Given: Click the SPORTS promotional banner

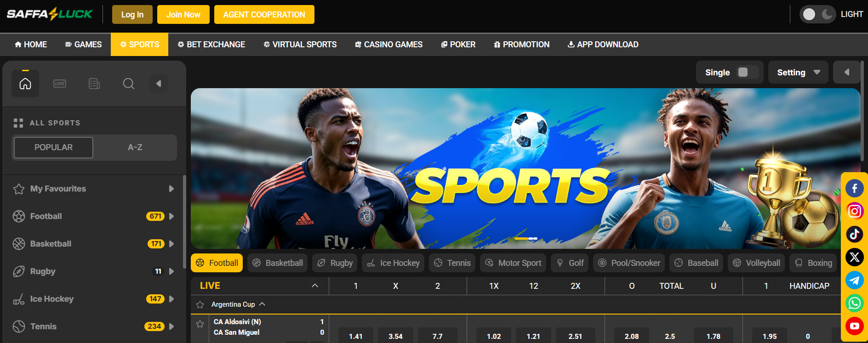Looking at the screenshot, I should [525, 169].
